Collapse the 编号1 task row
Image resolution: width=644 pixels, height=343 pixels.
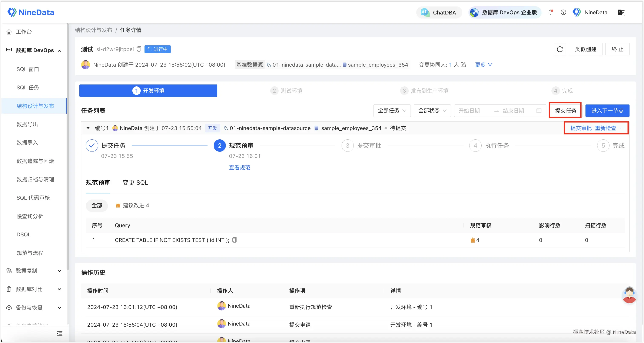(88, 128)
